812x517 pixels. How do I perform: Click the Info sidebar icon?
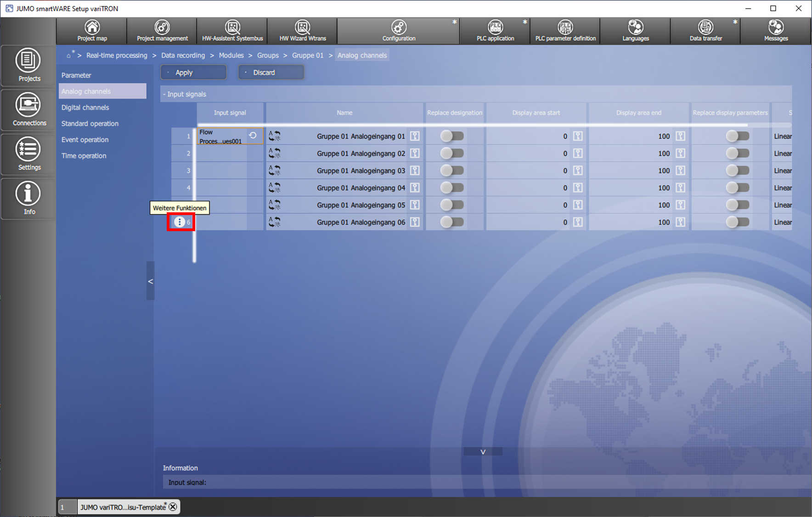28,199
